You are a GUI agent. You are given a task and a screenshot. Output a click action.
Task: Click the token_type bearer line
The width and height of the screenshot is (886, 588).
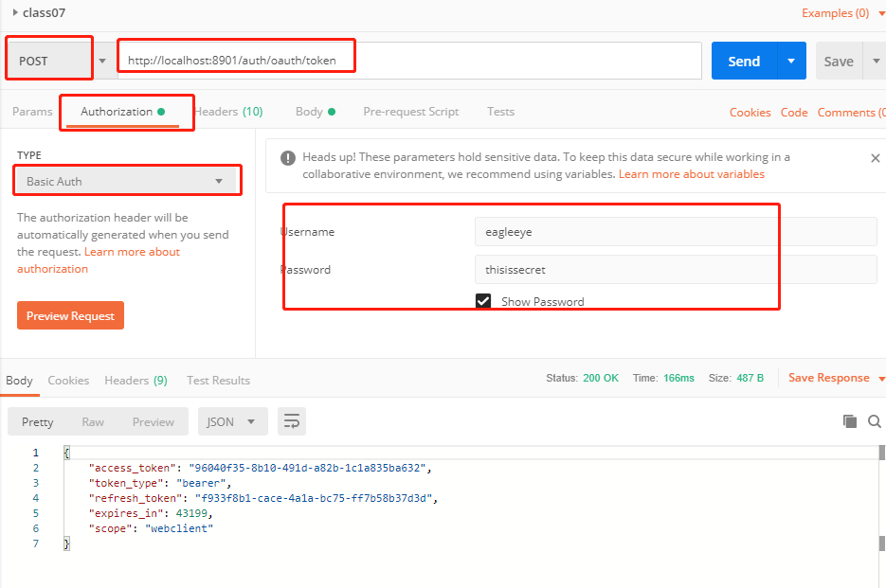pyautogui.click(x=160, y=483)
